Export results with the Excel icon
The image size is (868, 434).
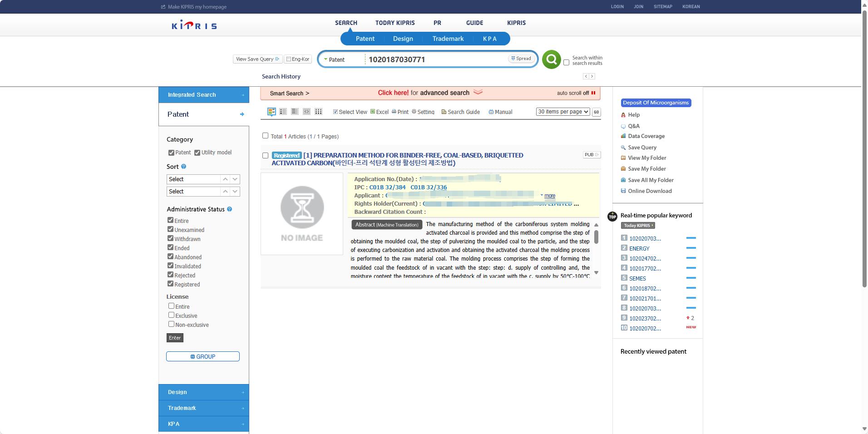coord(380,112)
